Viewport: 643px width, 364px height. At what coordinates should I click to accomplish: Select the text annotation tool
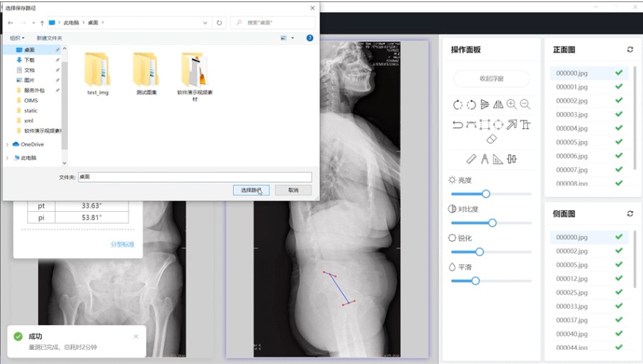525,124
